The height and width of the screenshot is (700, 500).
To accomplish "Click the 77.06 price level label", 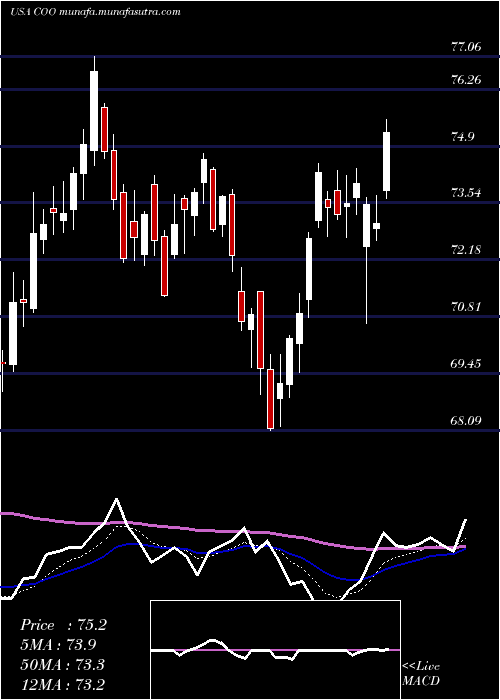I will pos(466,46).
